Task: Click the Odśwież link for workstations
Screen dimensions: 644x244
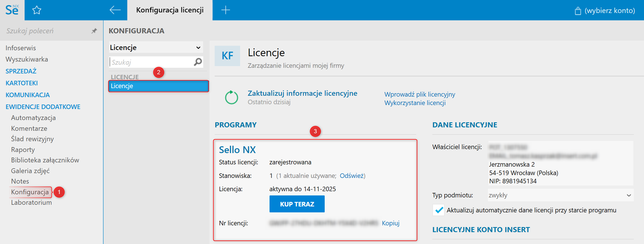Action: tap(352, 176)
